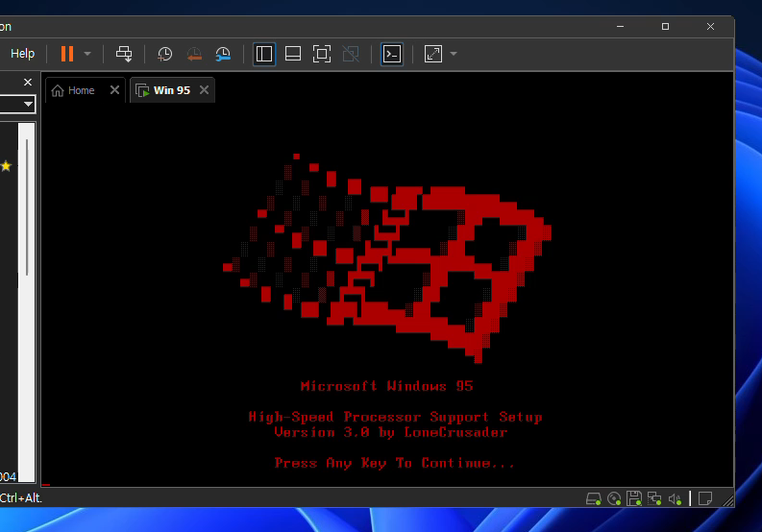Click the floppy drive status icon

(634, 498)
